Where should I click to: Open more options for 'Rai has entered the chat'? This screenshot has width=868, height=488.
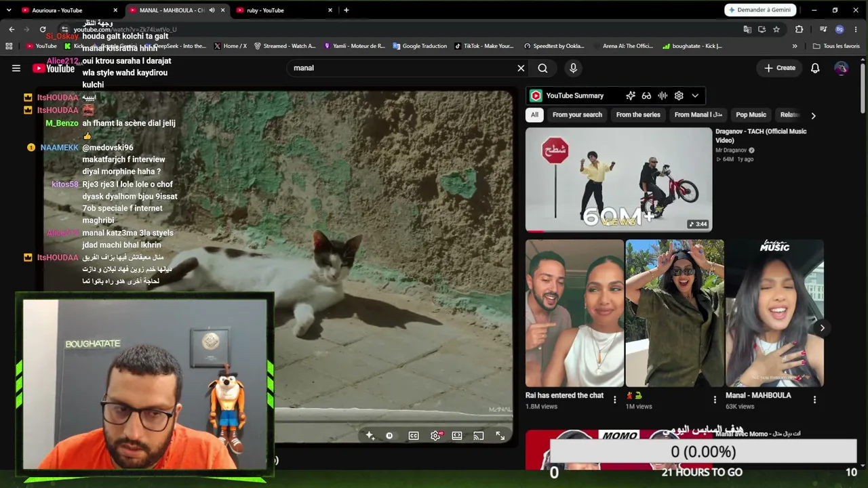tap(615, 400)
